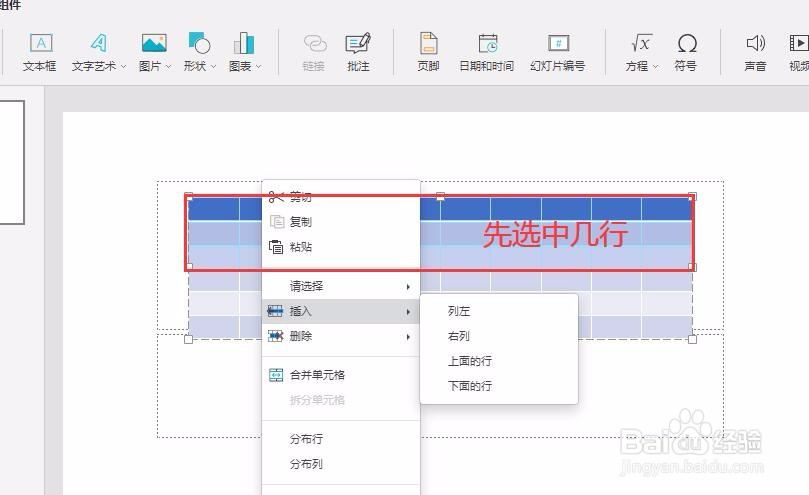Click the copy icon beside 复制

tap(277, 222)
